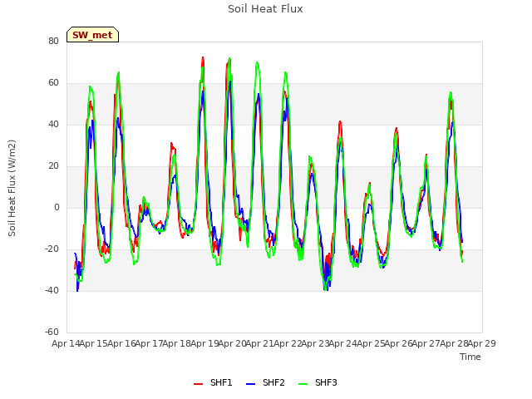The image size is (532, 399).
Task: Click the 40 y-axis tick label
Action: 53,125
